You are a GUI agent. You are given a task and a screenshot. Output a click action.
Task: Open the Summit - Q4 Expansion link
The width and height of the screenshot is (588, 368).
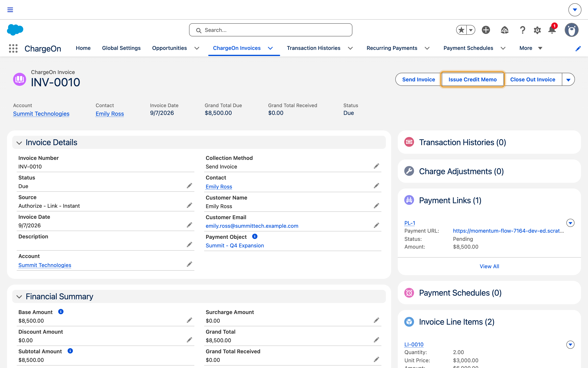pos(235,245)
